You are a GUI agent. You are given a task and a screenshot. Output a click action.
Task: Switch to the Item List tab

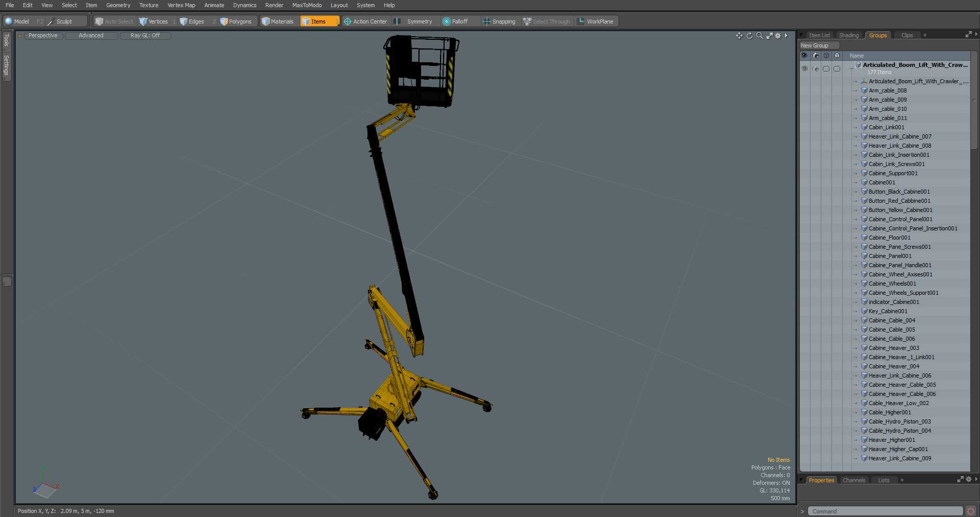[x=819, y=35]
